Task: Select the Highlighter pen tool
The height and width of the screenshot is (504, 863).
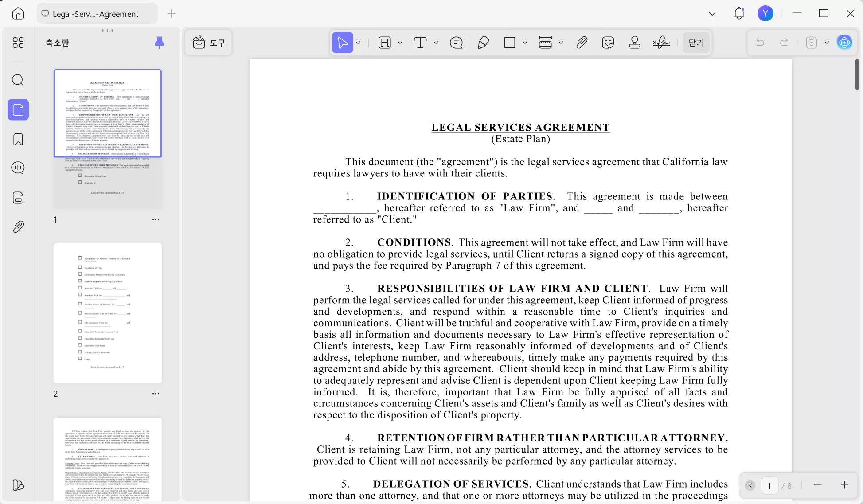Action: pos(483,43)
